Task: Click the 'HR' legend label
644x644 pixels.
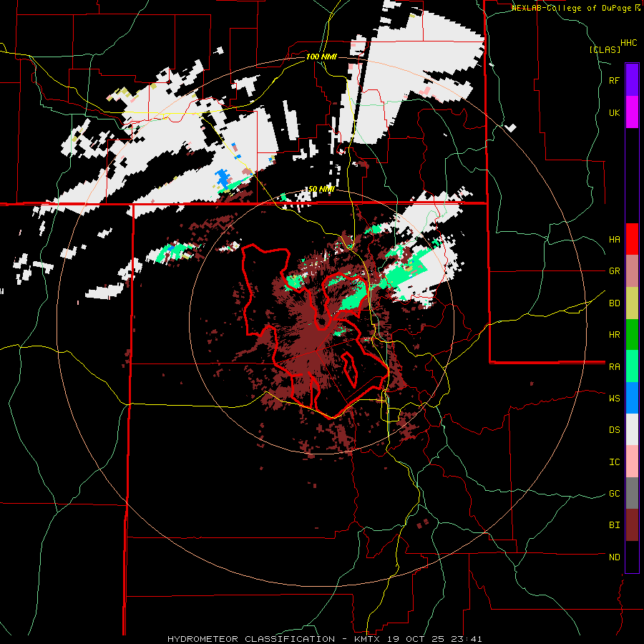Action: [x=614, y=335]
